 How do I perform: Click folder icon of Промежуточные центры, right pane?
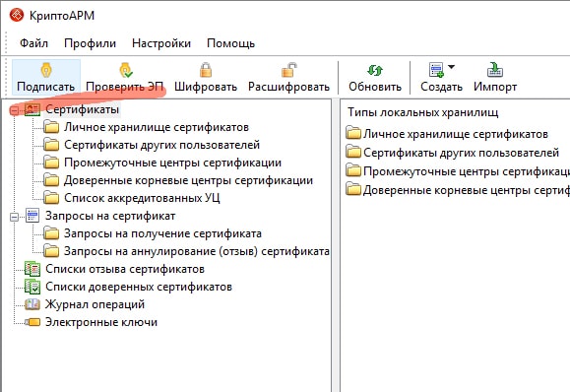tap(353, 171)
